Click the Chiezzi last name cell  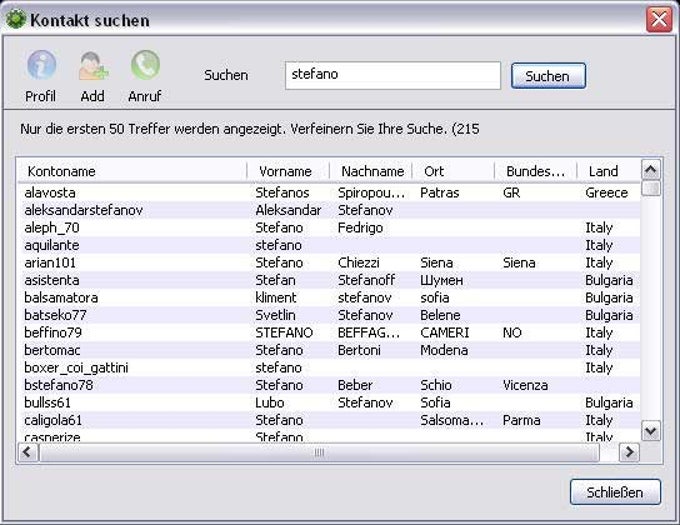click(x=359, y=263)
